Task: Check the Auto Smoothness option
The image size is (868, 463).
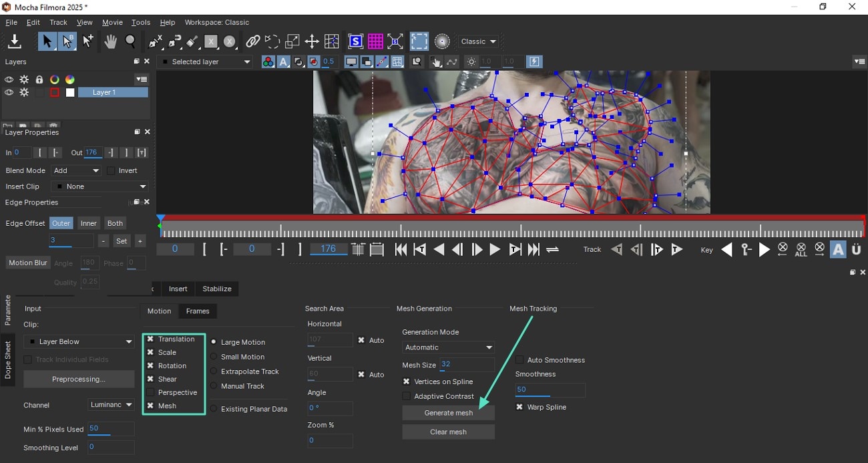Action: (519, 360)
